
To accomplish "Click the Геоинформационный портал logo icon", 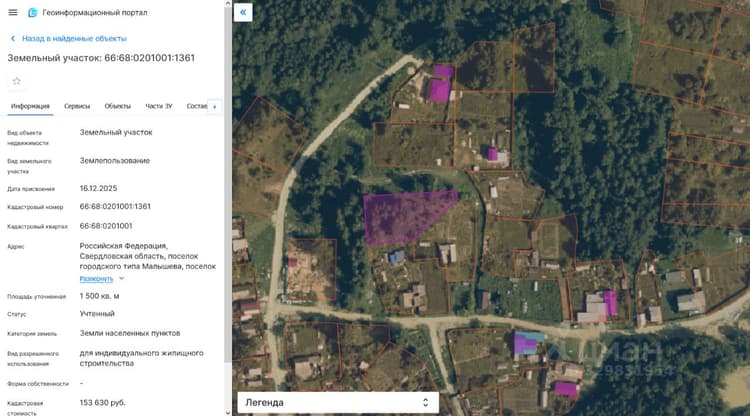I will click(x=33, y=12).
